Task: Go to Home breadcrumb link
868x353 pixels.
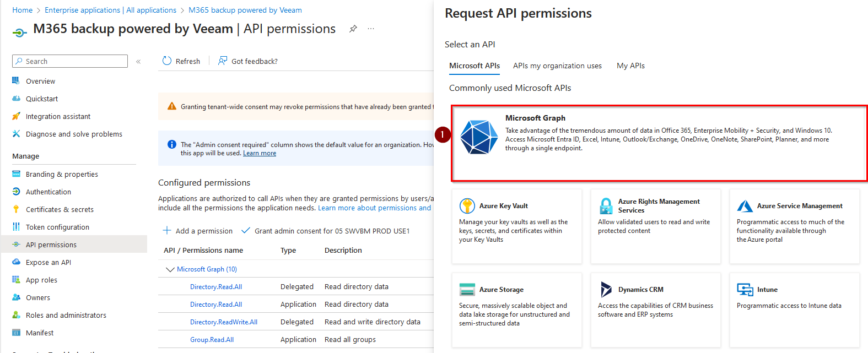Action: (x=23, y=10)
